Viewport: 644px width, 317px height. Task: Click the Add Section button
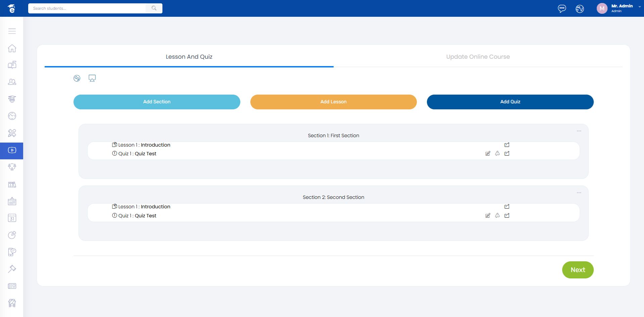click(x=157, y=102)
